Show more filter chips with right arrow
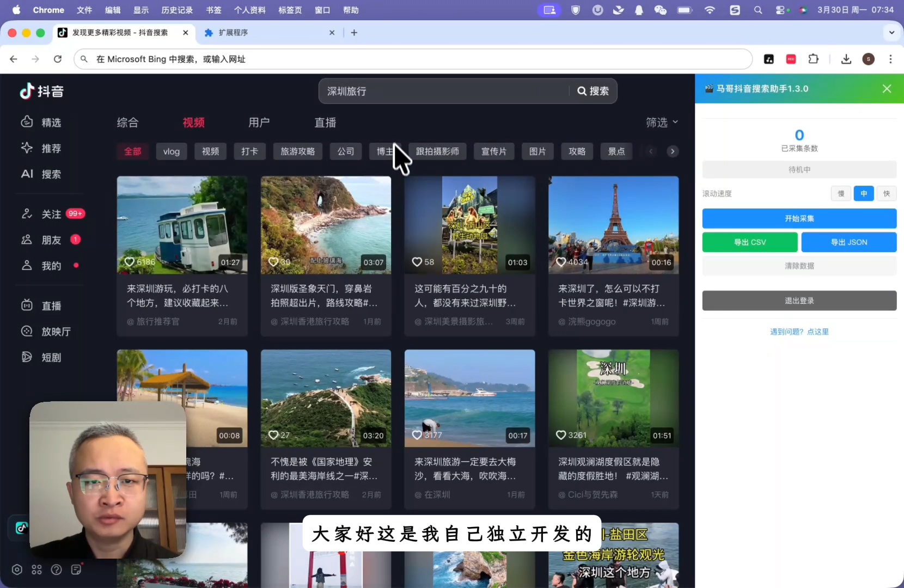 pyautogui.click(x=673, y=151)
